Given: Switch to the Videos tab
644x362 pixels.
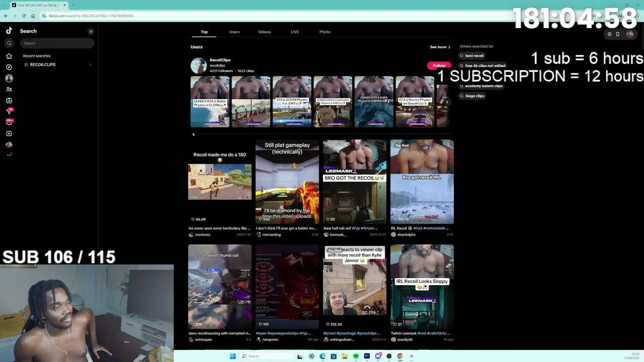Looking at the screenshot, I should click(x=265, y=32).
